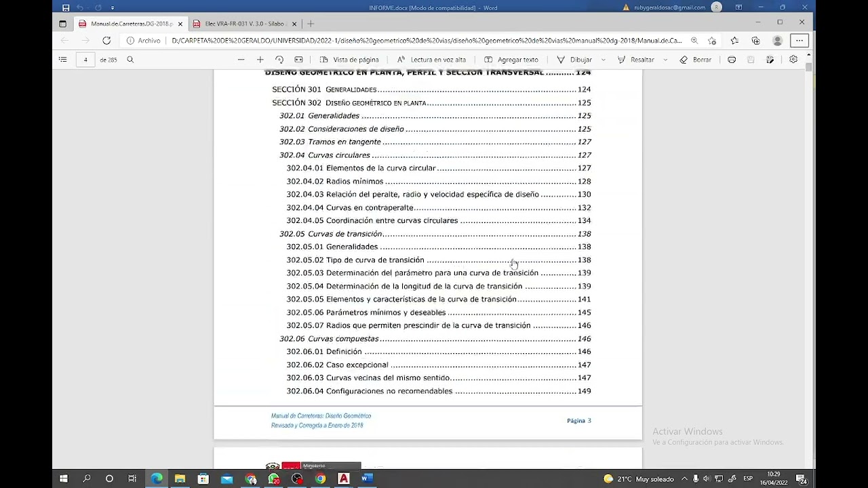
Task: Open the Collections panel
Action: point(755,41)
